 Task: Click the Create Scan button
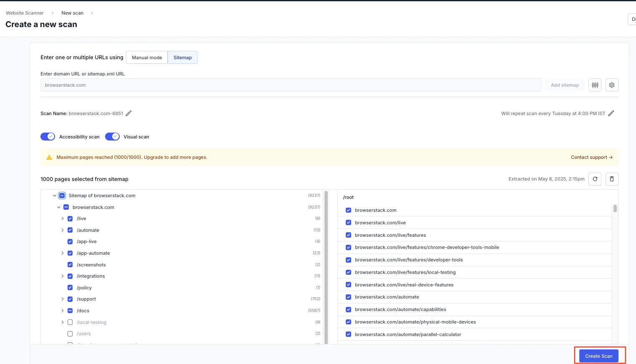(598, 356)
